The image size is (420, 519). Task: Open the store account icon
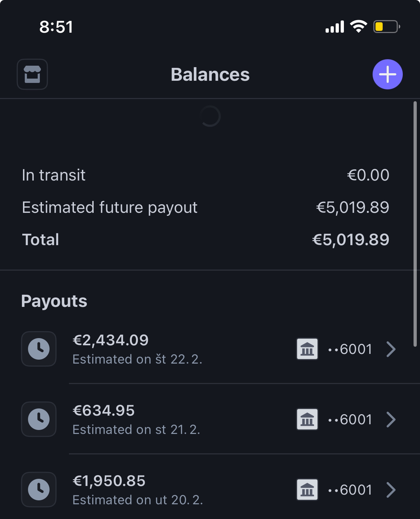32,74
